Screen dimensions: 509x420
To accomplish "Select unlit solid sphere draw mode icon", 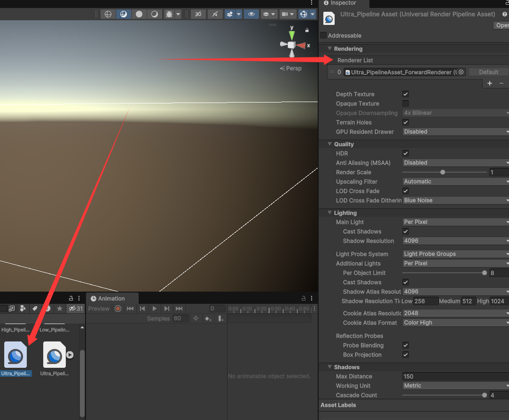I will (139, 14).
